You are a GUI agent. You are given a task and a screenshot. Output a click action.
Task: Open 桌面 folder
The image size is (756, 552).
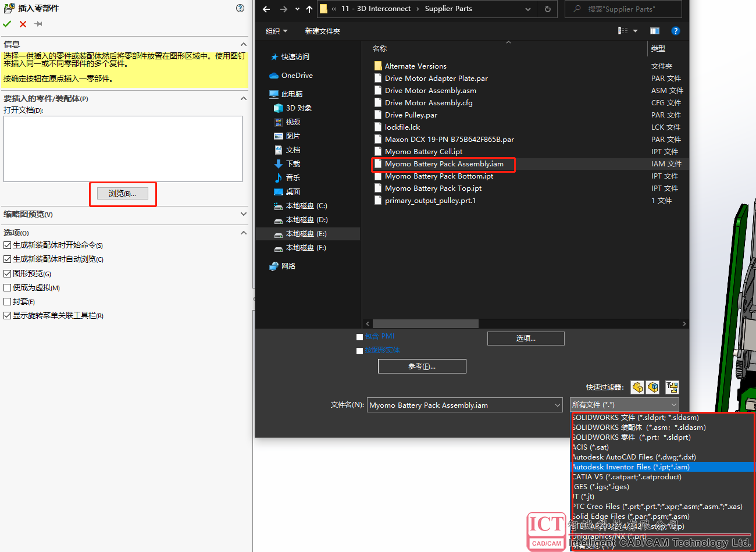(x=293, y=192)
